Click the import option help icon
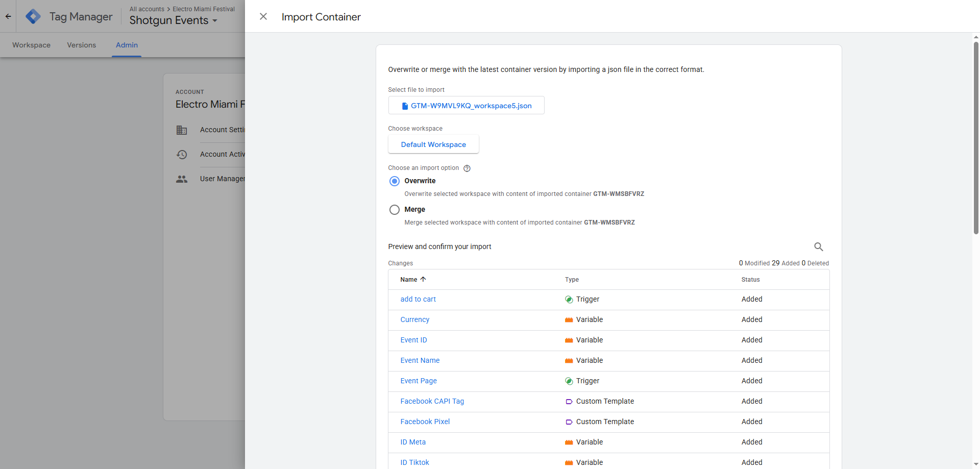This screenshot has height=469, width=980. tap(467, 168)
